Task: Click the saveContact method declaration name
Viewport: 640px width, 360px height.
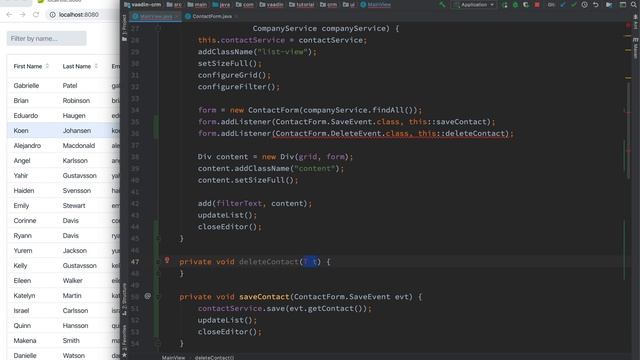Action: (x=264, y=297)
